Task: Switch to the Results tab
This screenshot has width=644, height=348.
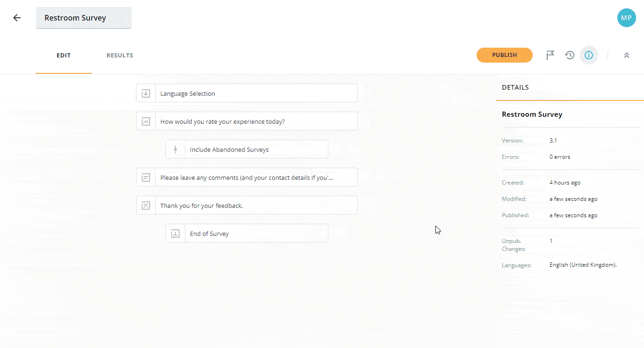Action: pyautogui.click(x=120, y=55)
